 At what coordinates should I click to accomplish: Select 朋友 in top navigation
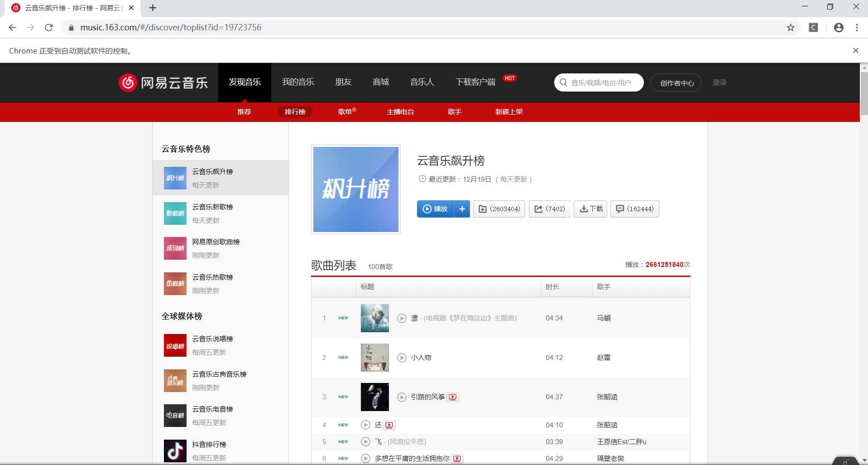[343, 82]
